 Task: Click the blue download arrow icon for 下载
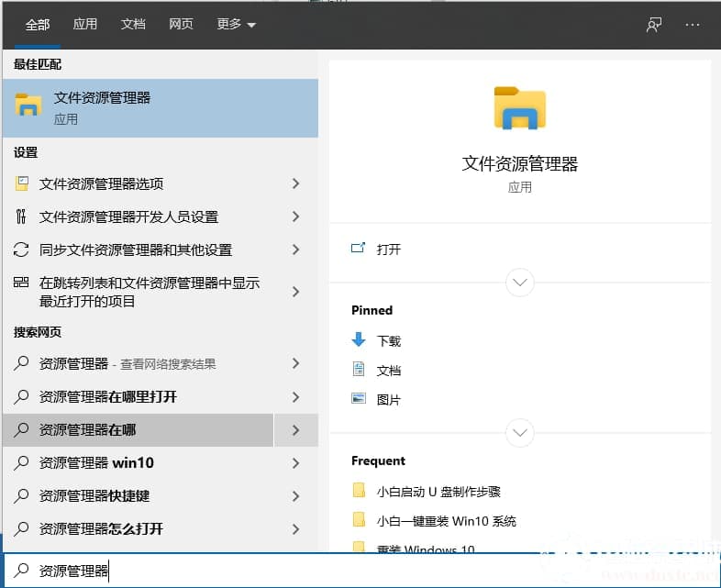[359, 339]
